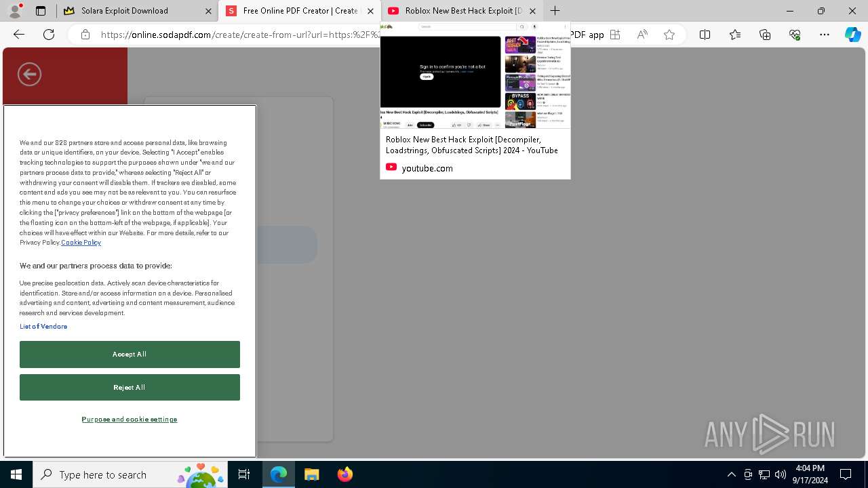Open clock showing 4:04 PM
Image resolution: width=868 pixels, height=488 pixels.
coord(810,474)
